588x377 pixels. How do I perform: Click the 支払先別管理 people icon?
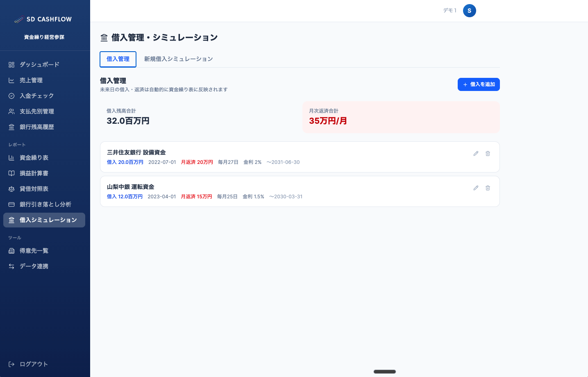click(11, 111)
